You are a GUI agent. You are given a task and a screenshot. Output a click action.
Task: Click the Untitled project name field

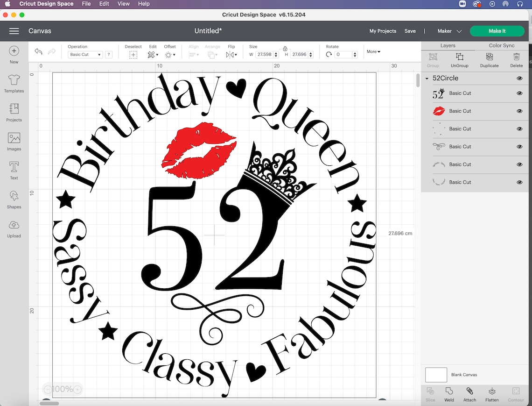208,31
